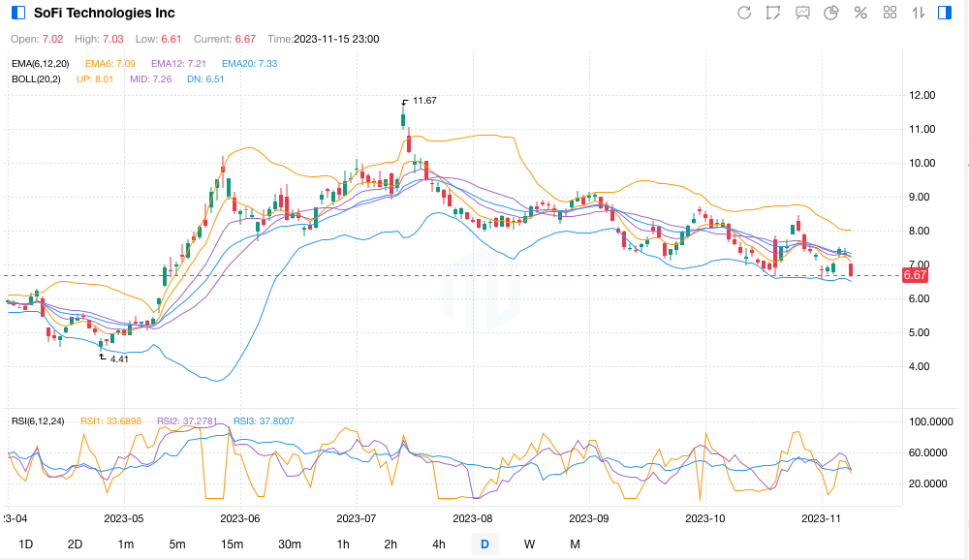The width and height of the screenshot is (969, 560).
Task: Select the drawing annotation tool icon
Action: click(773, 13)
